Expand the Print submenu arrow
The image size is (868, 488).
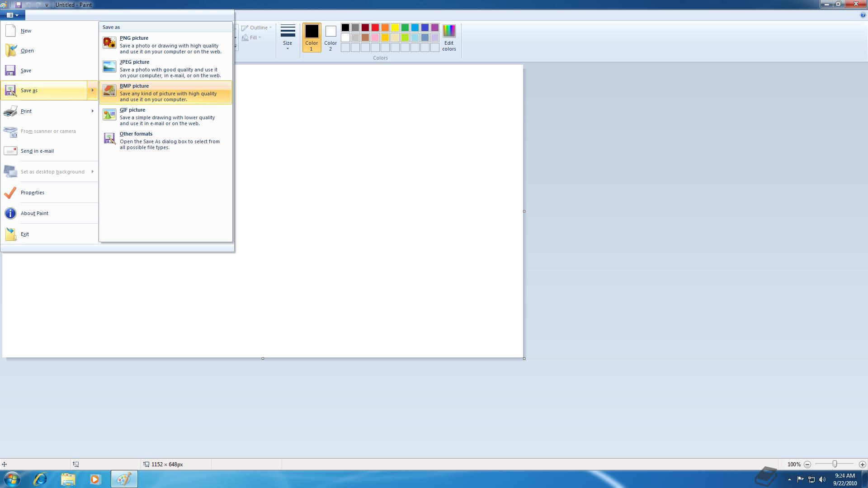(x=92, y=111)
